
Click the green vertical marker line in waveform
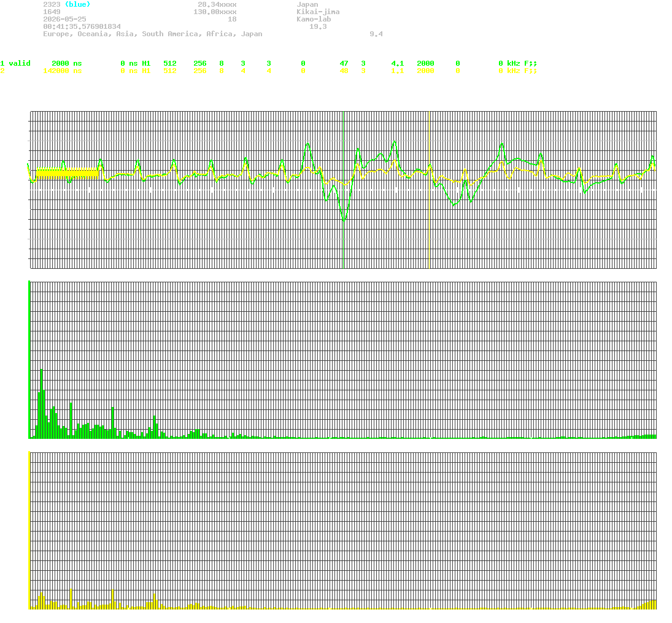pyautogui.click(x=343, y=190)
